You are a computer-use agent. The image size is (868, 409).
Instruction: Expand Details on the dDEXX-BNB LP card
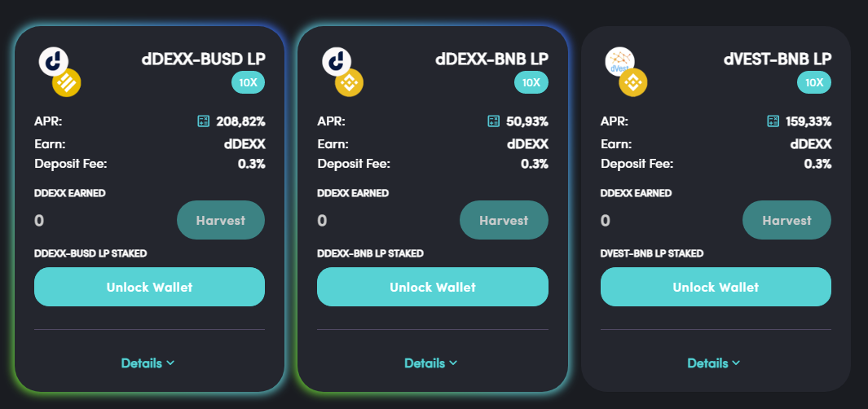[x=431, y=363]
